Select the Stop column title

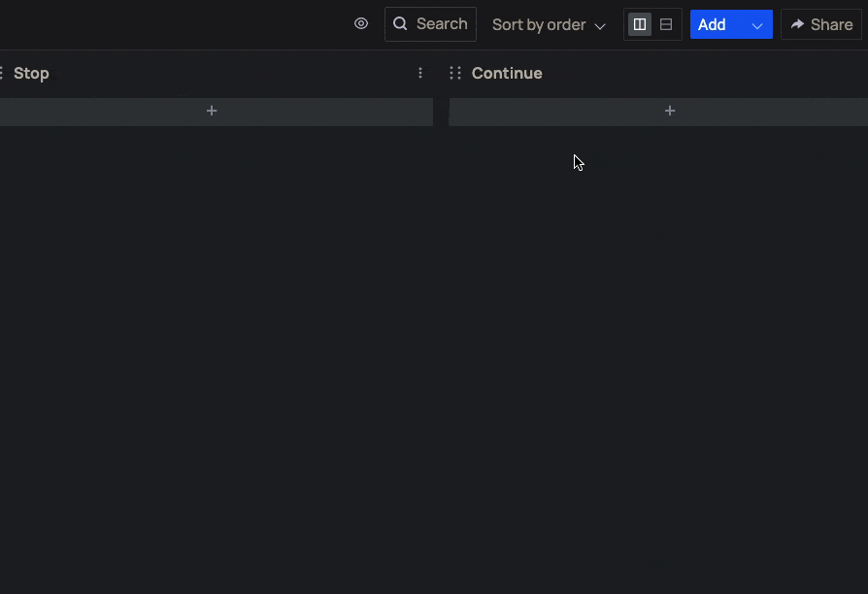coord(31,74)
